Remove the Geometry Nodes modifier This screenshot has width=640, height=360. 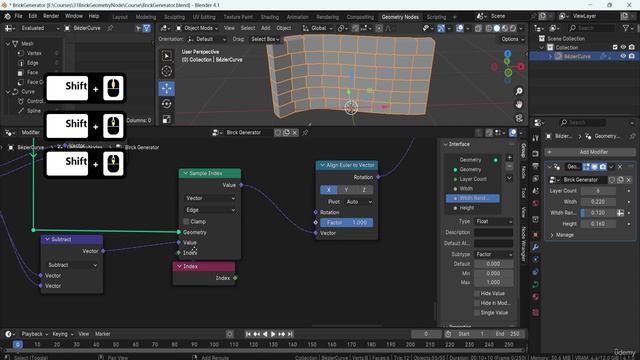(x=620, y=167)
